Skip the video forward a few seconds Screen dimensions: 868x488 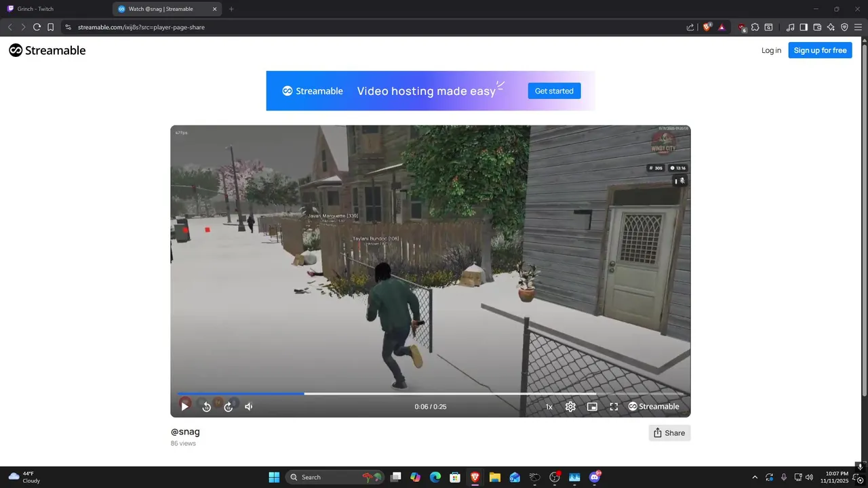229,407
